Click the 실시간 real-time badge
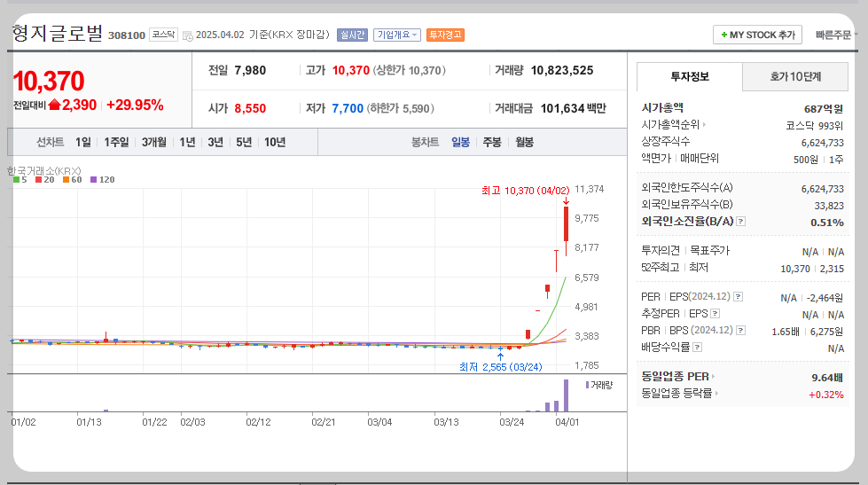868x485 pixels. (352, 35)
